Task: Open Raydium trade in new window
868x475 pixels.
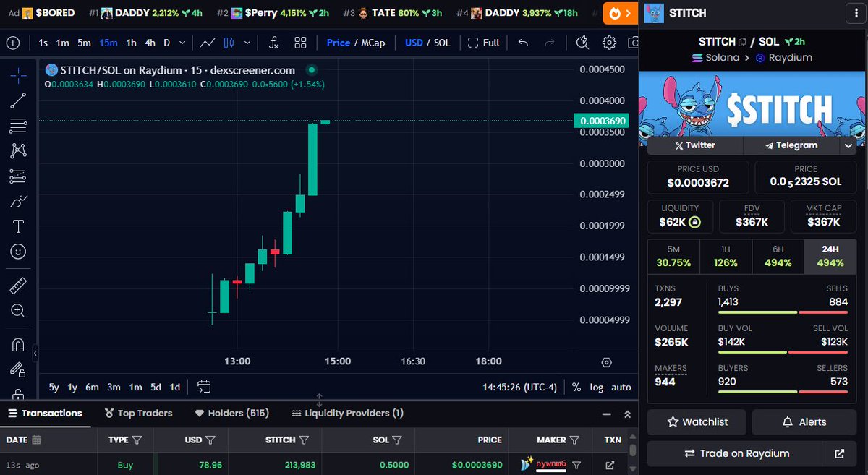Action: (840, 453)
